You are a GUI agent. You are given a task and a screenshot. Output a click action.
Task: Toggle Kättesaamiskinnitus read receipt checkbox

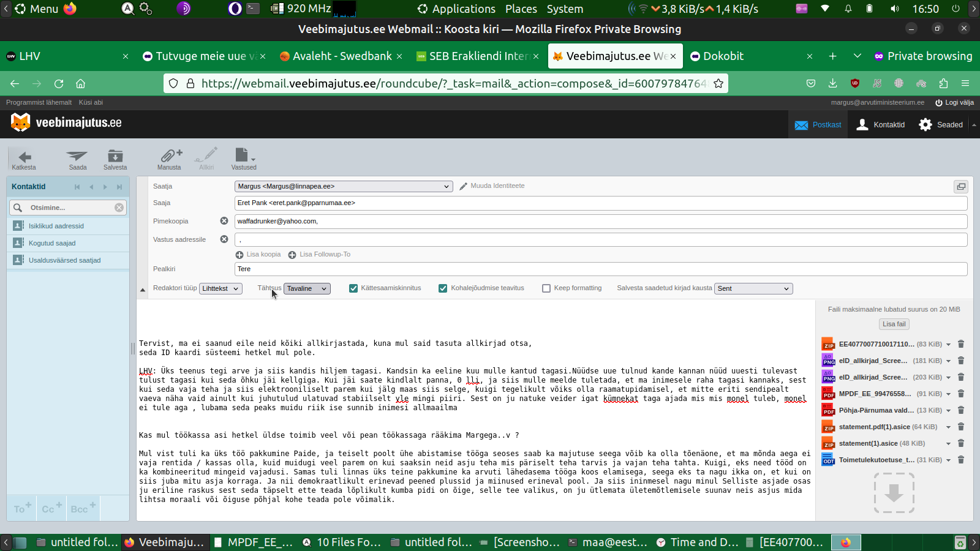[353, 288]
